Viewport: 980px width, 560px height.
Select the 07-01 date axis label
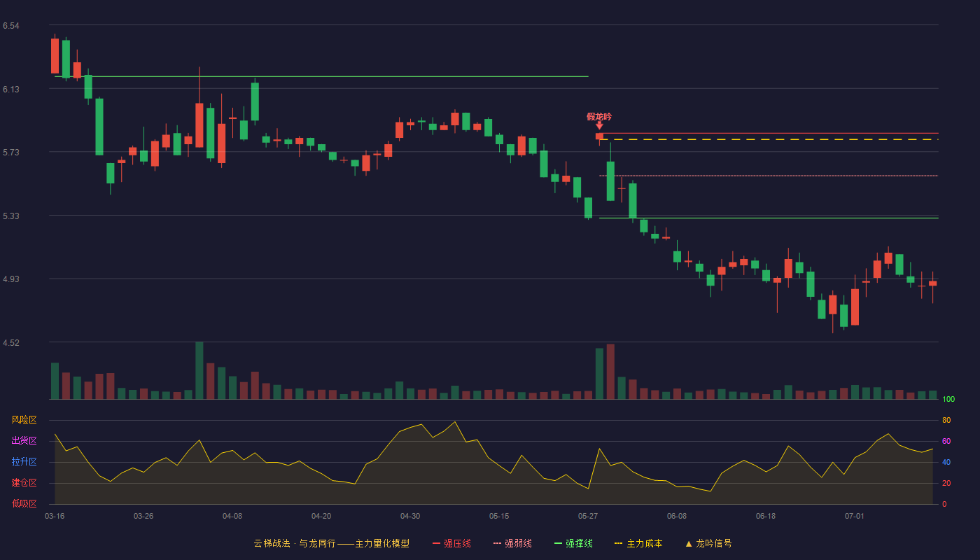pos(855,516)
